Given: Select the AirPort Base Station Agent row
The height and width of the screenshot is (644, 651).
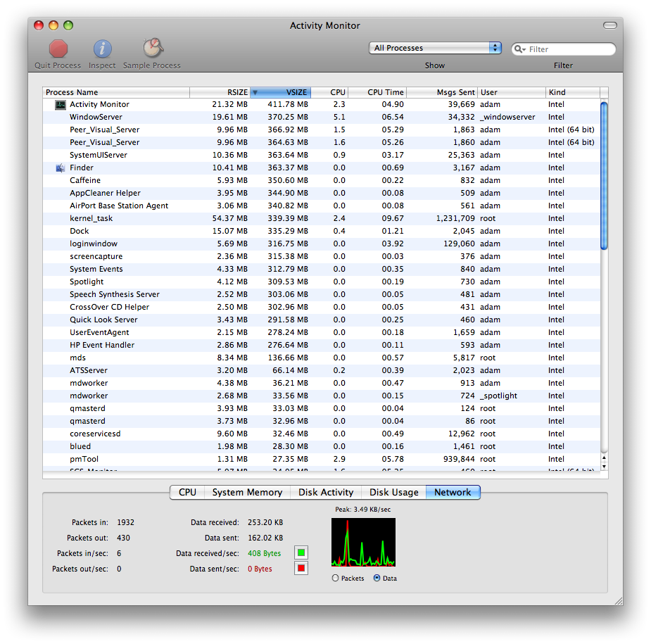Looking at the screenshot, I should coord(322,206).
